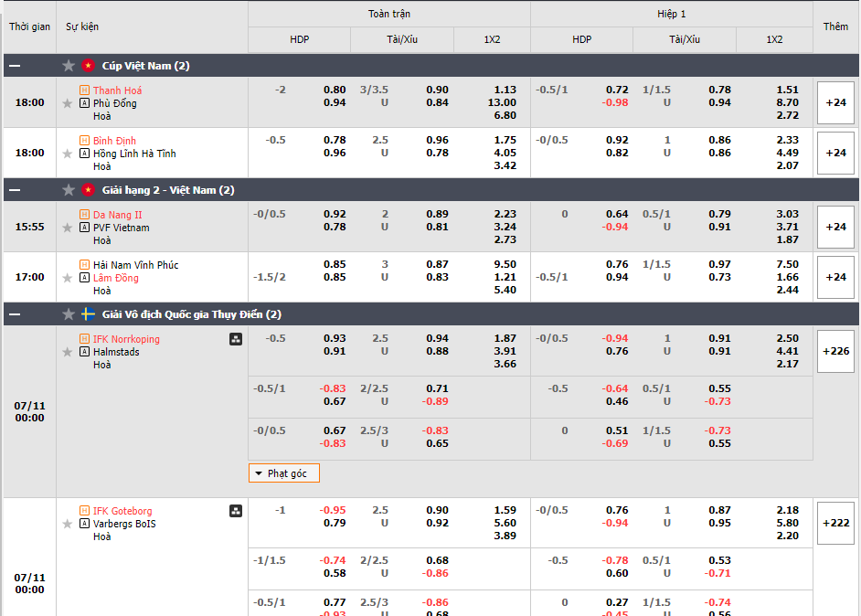Select 13.00 full-match 1X2 odds for Phù Đổng
The image size is (861, 616).
[502, 103]
